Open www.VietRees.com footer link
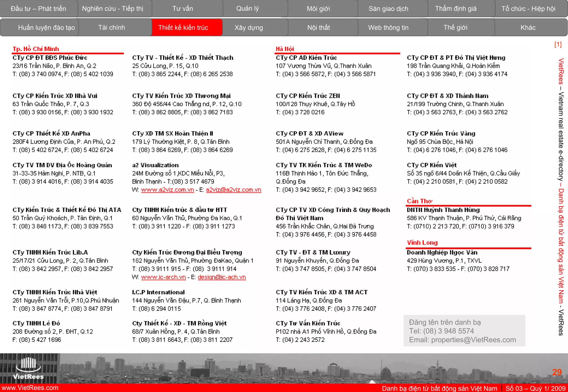Screen dimensions: 568x392 point(29,388)
